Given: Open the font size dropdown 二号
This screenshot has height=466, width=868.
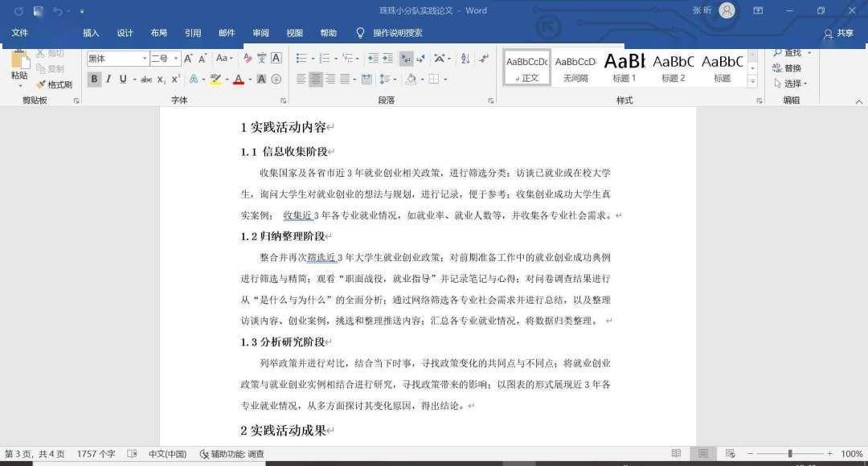Looking at the screenshot, I should 166,58.
